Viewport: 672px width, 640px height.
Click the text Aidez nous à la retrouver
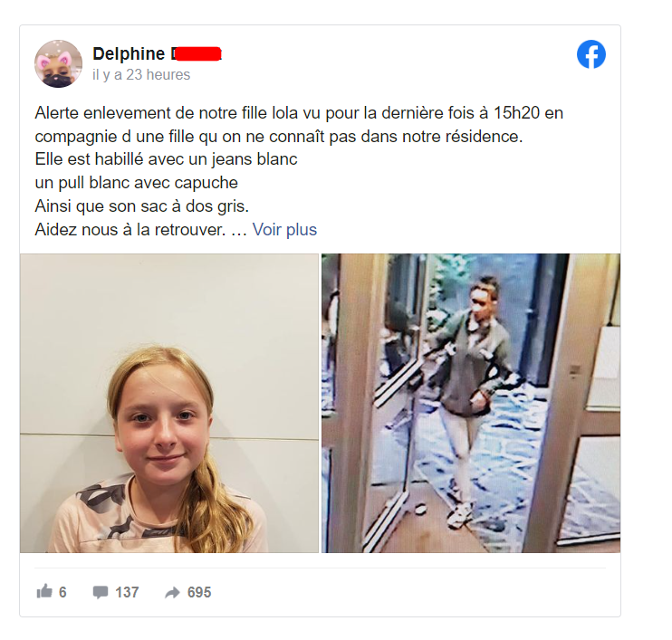(130, 230)
